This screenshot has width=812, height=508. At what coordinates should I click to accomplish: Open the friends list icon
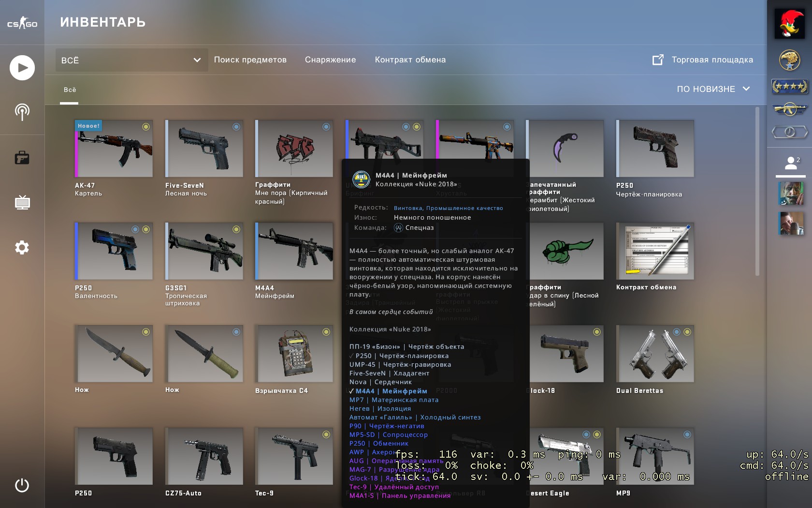tap(791, 163)
